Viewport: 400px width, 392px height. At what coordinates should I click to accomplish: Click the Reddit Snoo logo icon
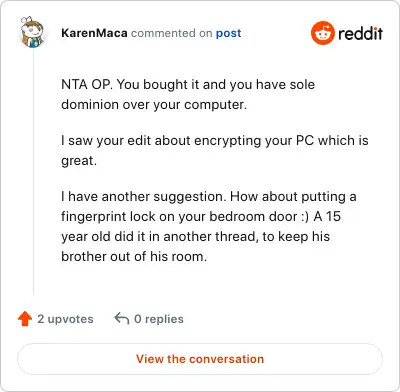click(322, 33)
